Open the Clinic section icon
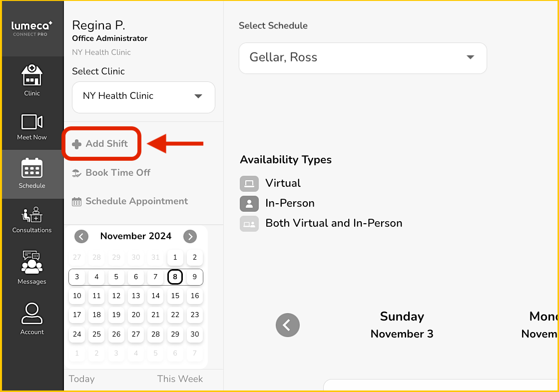The image size is (559, 392). 32,75
